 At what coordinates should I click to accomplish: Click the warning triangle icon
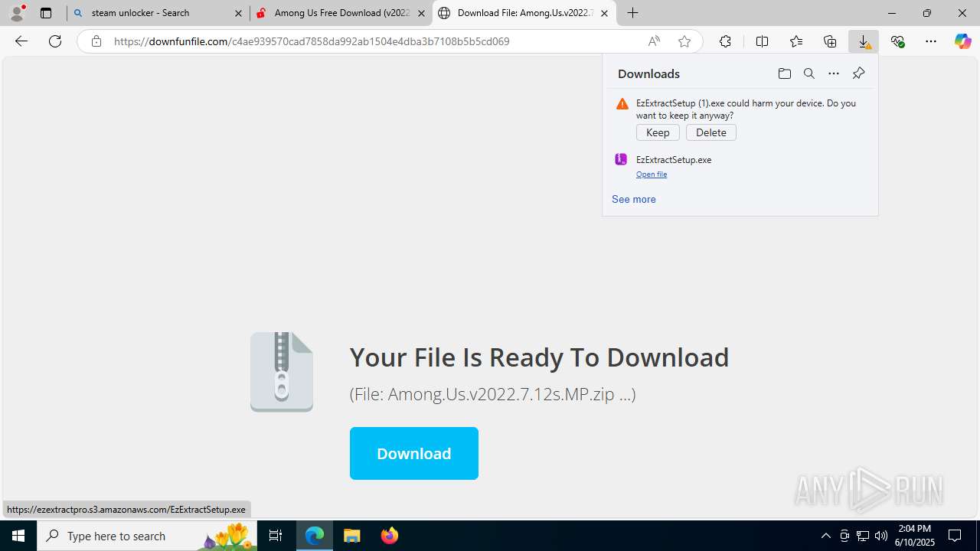click(622, 104)
